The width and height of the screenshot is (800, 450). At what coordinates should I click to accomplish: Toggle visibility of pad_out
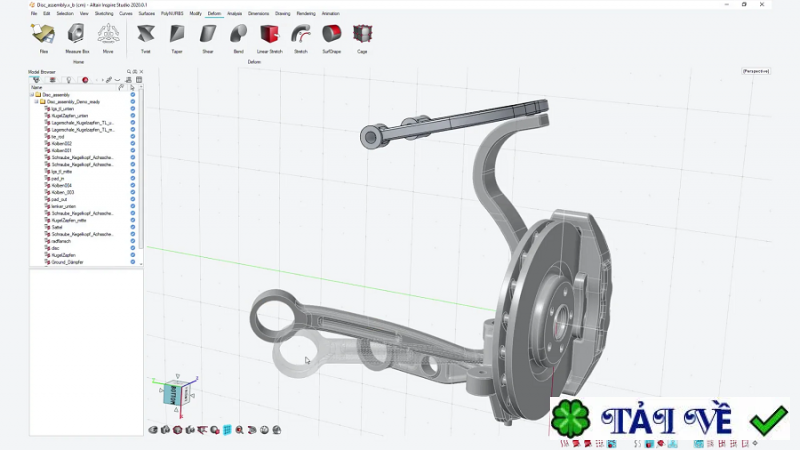pyautogui.click(x=133, y=199)
